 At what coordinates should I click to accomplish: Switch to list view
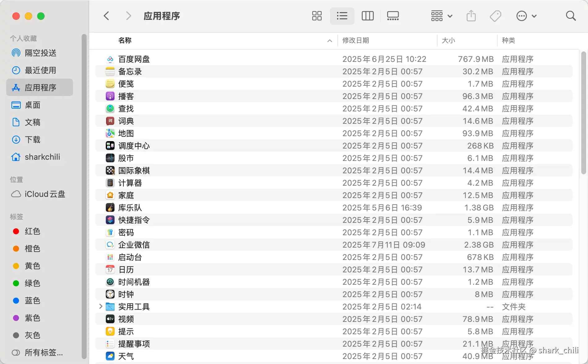click(x=342, y=16)
